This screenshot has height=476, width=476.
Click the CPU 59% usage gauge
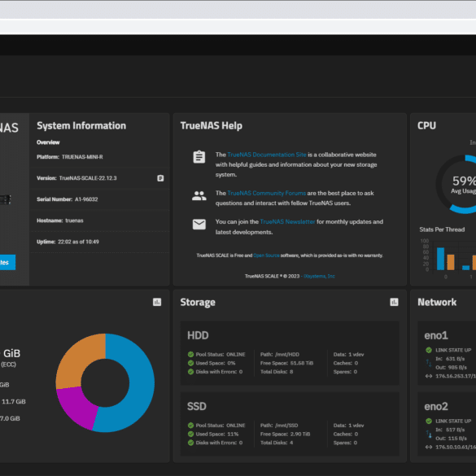click(x=456, y=184)
